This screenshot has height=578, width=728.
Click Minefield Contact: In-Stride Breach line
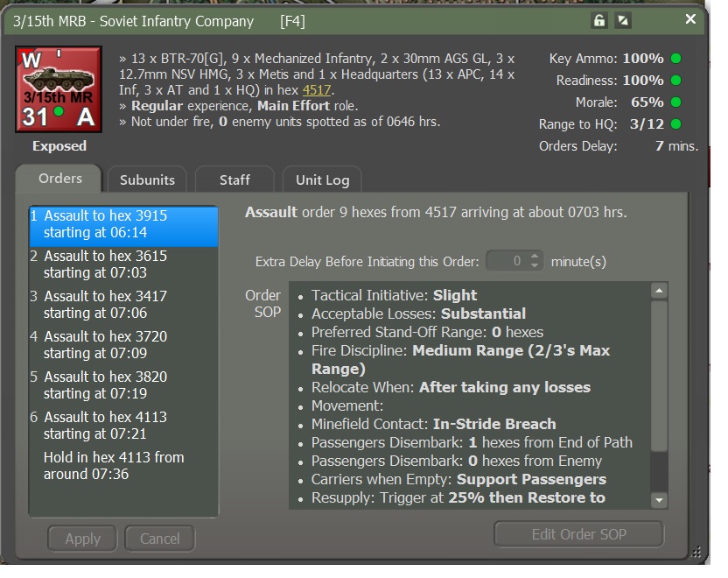[434, 424]
